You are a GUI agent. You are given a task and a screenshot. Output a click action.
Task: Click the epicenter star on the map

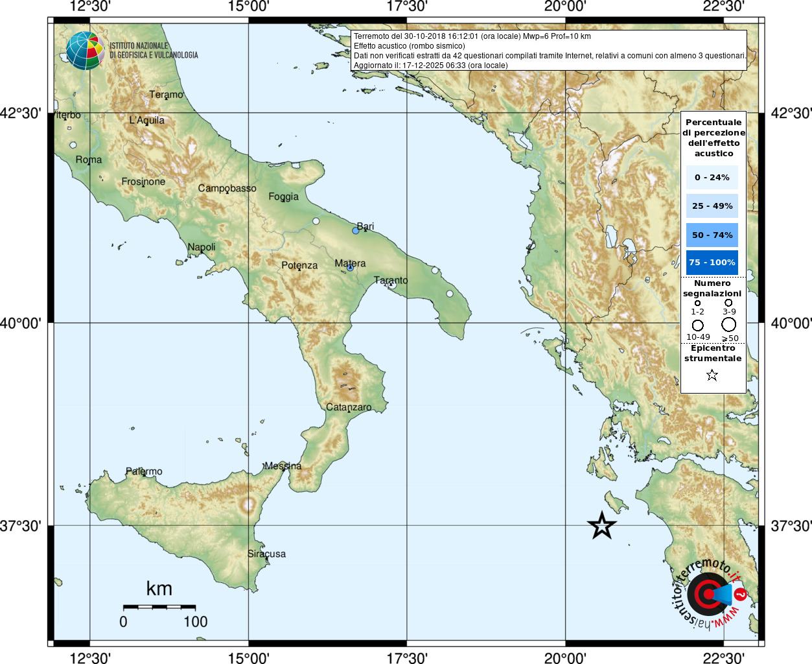pyautogui.click(x=602, y=525)
